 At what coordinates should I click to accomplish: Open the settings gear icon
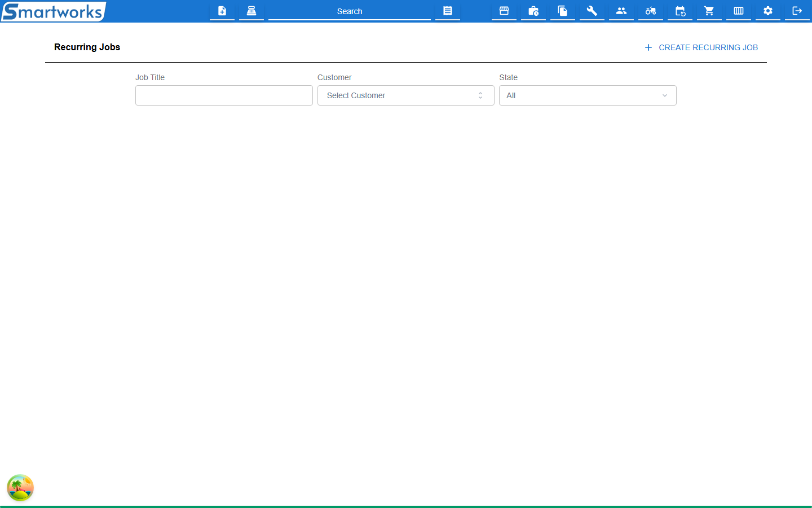coord(768,11)
